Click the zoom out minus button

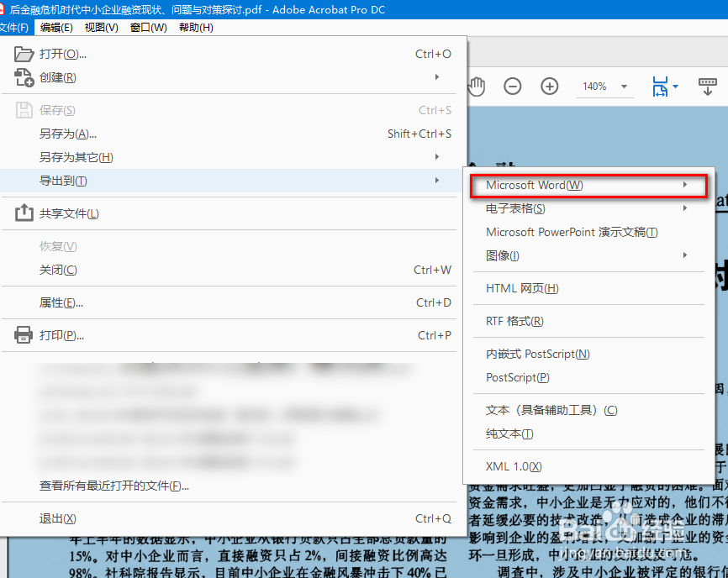[x=513, y=87]
